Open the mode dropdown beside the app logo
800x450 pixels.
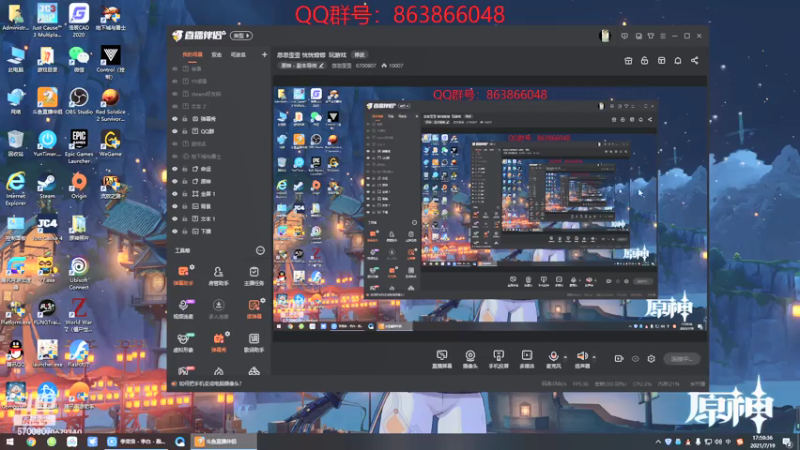(x=241, y=36)
